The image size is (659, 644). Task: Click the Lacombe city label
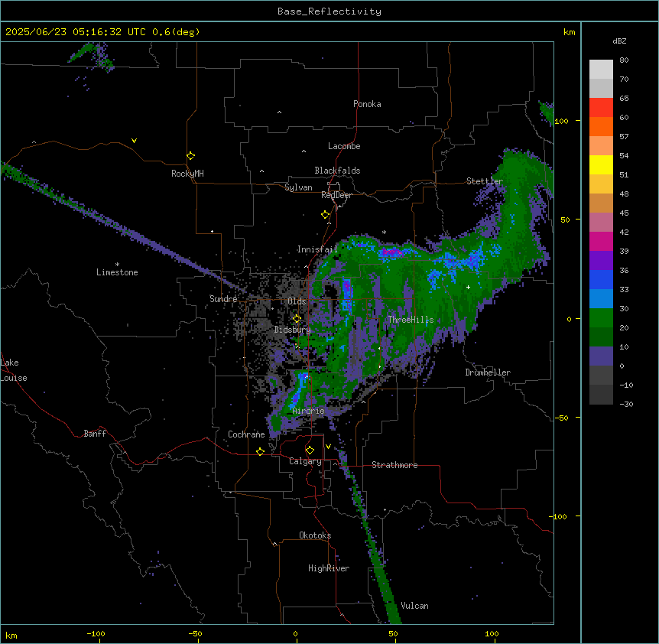pyautogui.click(x=344, y=146)
